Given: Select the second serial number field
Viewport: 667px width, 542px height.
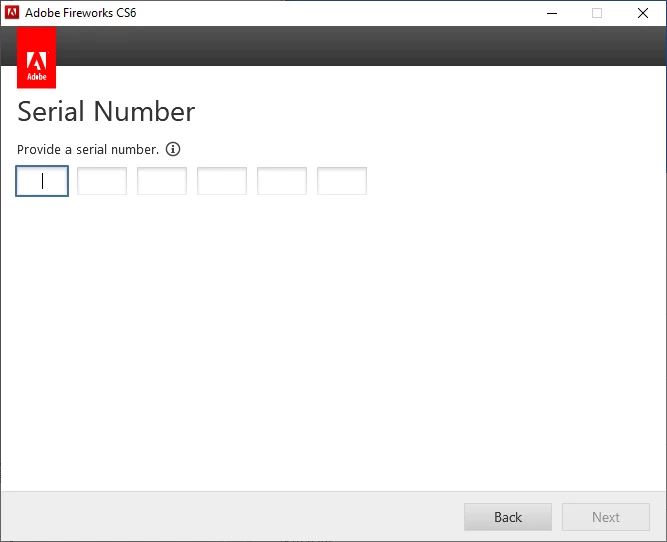Looking at the screenshot, I should (102, 181).
